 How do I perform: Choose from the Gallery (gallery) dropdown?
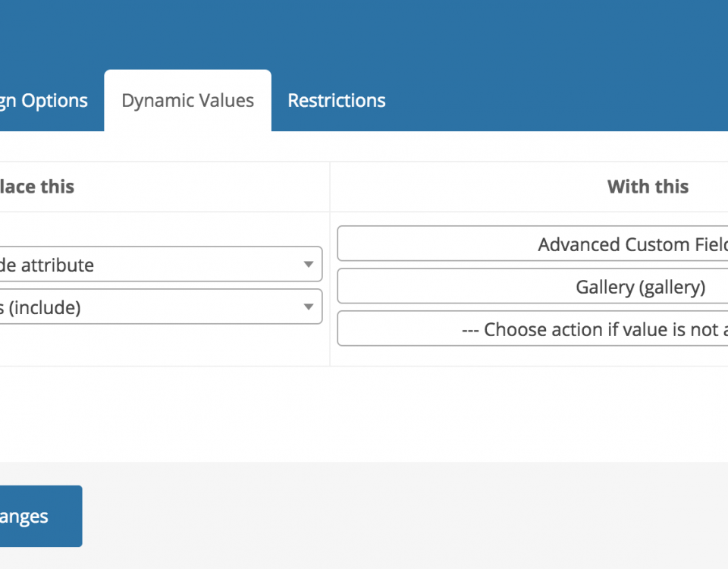point(532,286)
